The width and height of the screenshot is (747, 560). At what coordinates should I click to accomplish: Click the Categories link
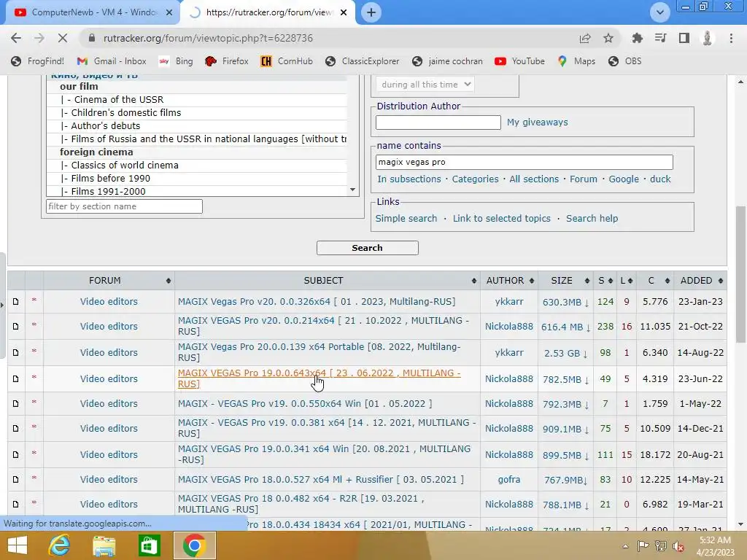coord(475,179)
